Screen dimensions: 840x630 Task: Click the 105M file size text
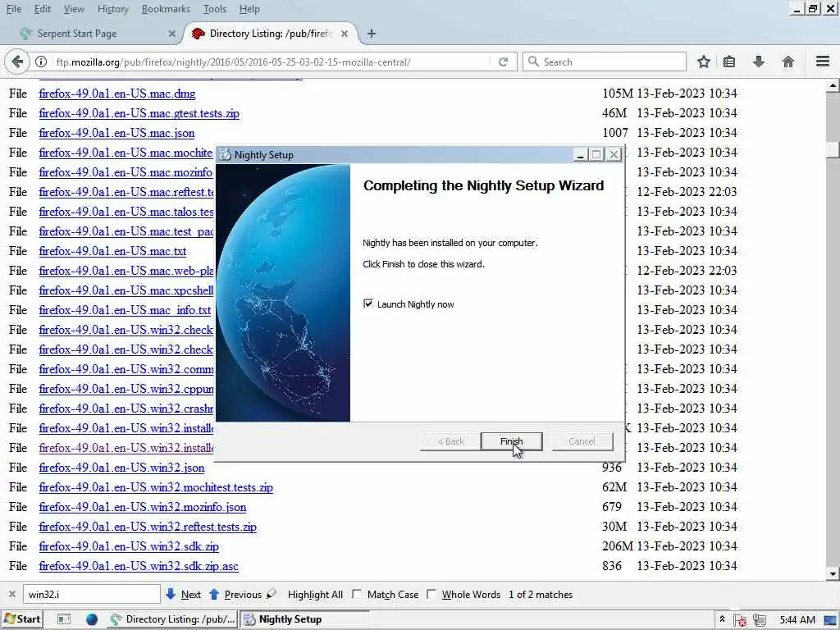click(x=618, y=94)
